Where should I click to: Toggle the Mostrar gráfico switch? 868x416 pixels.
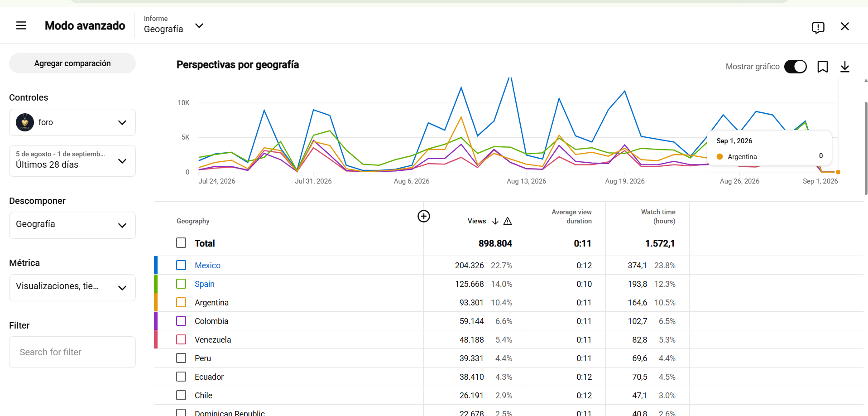pos(796,67)
